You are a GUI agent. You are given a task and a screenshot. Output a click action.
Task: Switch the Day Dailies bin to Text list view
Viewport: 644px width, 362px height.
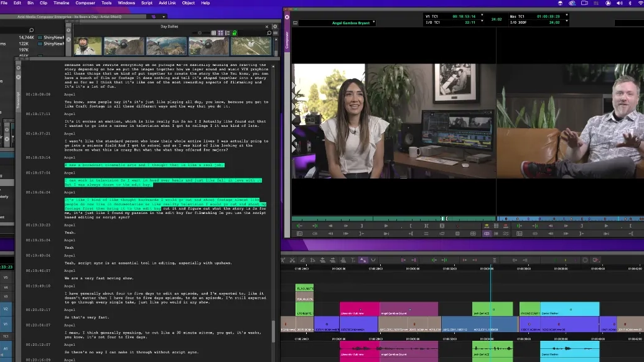226,32
